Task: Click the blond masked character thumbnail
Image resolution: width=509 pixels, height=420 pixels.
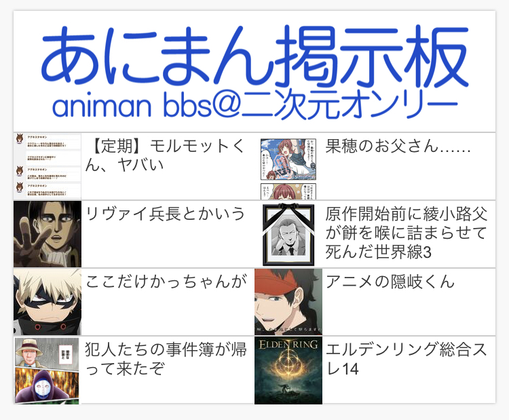Action: tap(48, 302)
